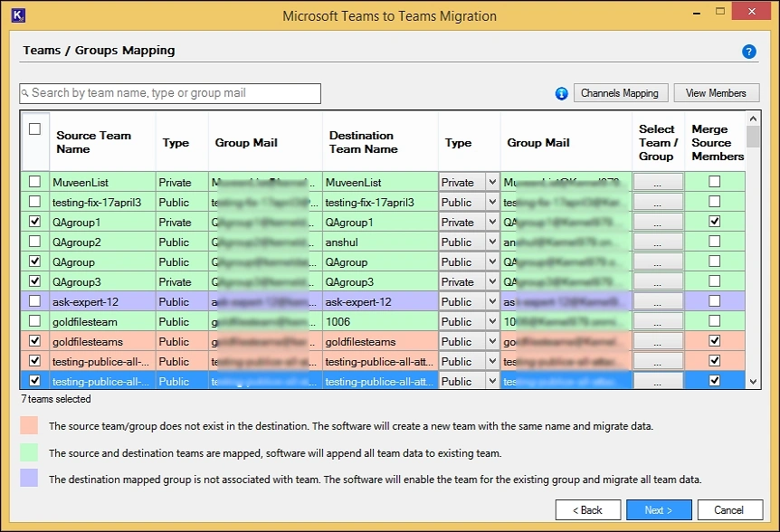
Task: Check the QAgroup2 row checkbox
Action: click(x=34, y=242)
